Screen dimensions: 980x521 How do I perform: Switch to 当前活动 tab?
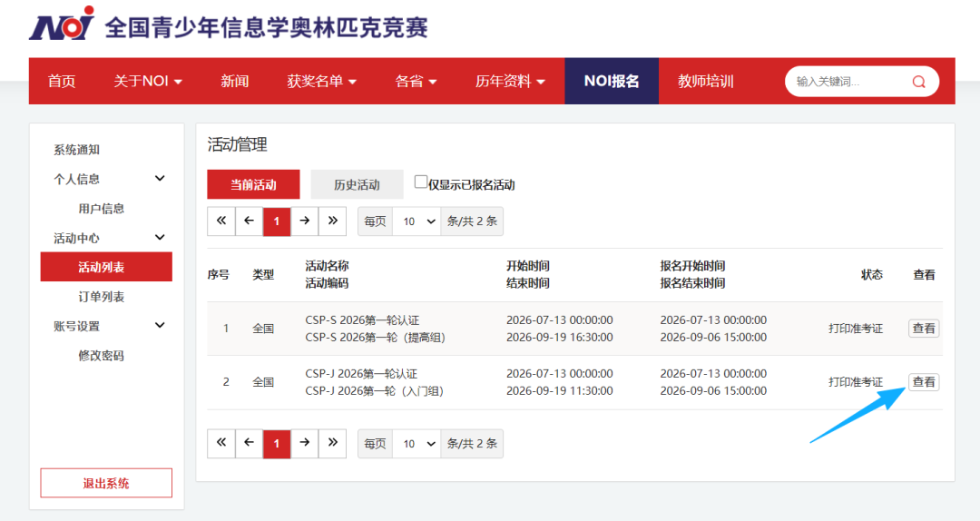[253, 184]
